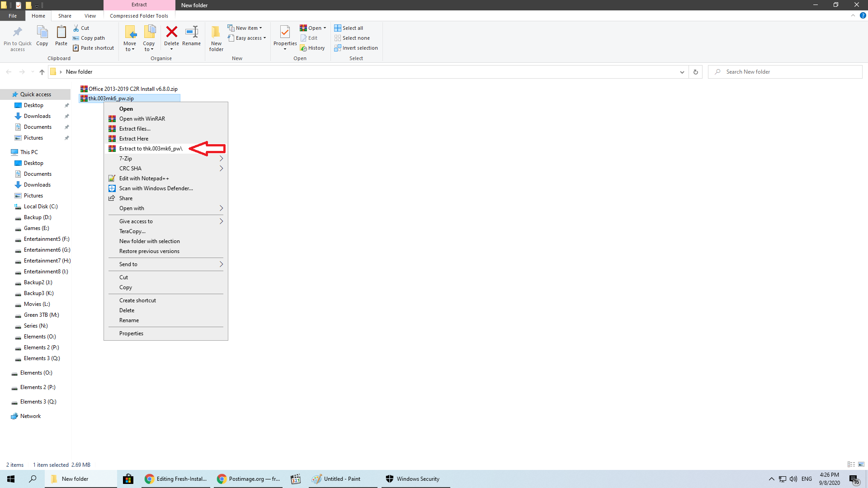Screen dimensions: 868x488
Task: Choose Extract to thk.003mk6_pw\ in context menu
Action: (x=151, y=149)
